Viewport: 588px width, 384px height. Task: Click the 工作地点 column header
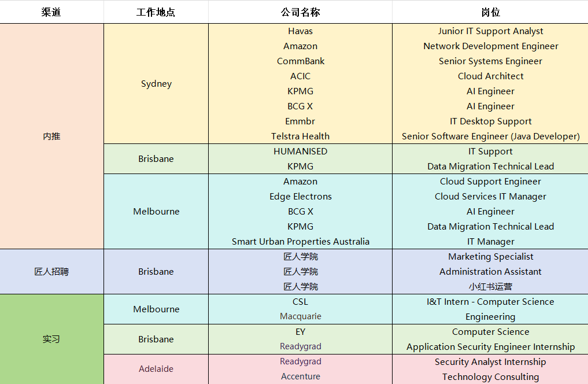156,12
